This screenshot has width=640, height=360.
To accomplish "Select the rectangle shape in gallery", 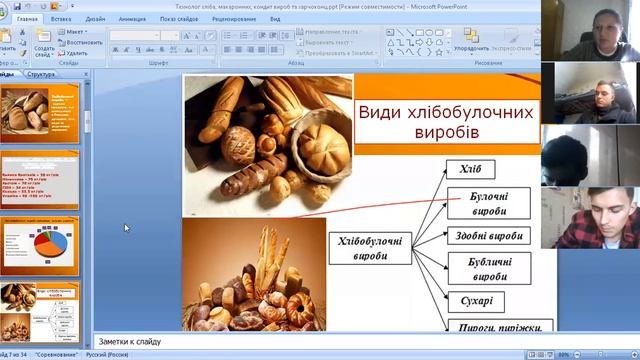I will coord(419,33).
